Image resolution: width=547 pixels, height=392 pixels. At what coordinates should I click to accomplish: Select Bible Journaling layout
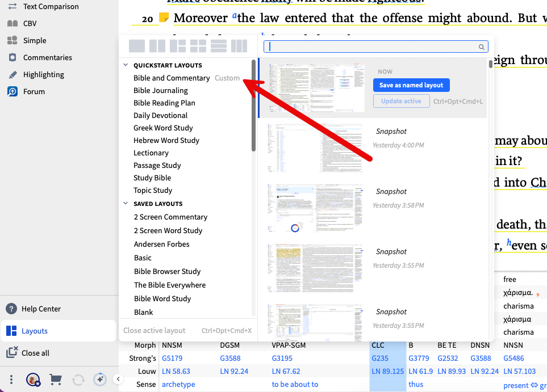click(x=161, y=91)
